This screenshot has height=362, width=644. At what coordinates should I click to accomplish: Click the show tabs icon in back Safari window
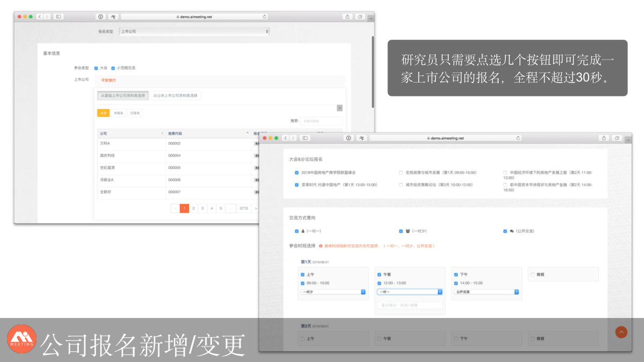point(360,17)
